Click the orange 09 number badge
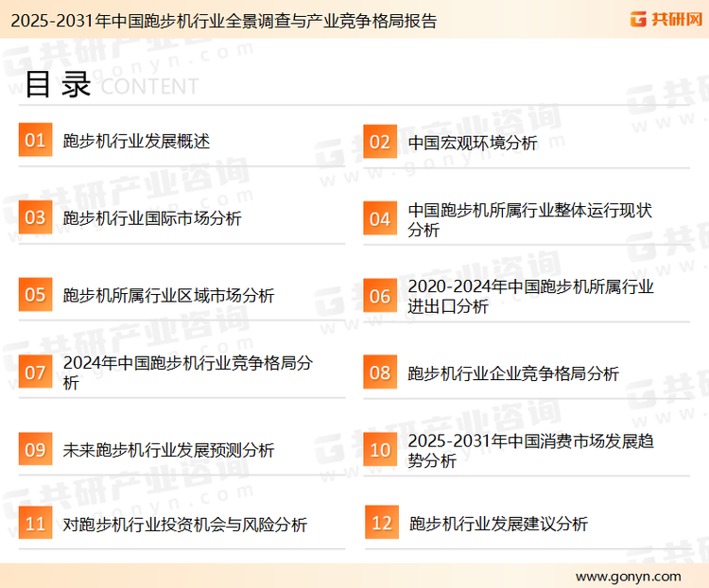 click(35, 449)
